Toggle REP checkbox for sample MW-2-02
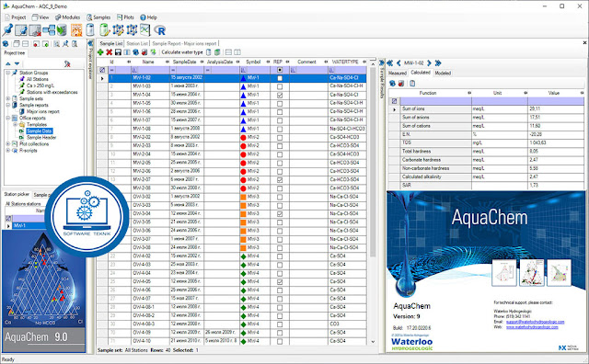Image resolution: width=589 pixels, height=364 pixels. coord(280,137)
